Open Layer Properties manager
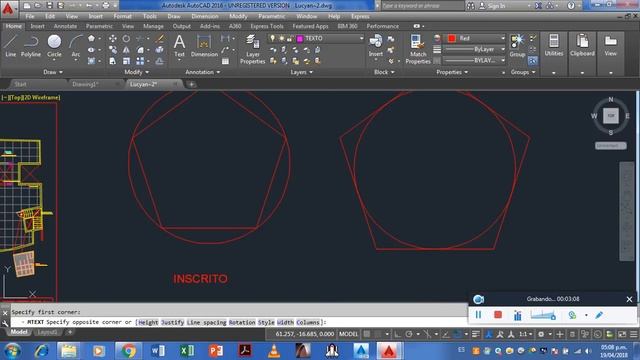Image resolution: width=640 pixels, height=360 pixels. pyautogui.click(x=253, y=49)
